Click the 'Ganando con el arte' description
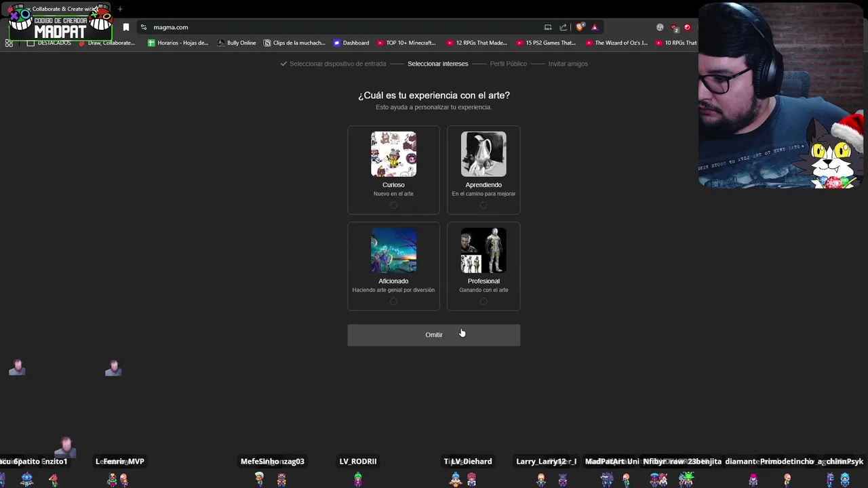 (x=484, y=290)
